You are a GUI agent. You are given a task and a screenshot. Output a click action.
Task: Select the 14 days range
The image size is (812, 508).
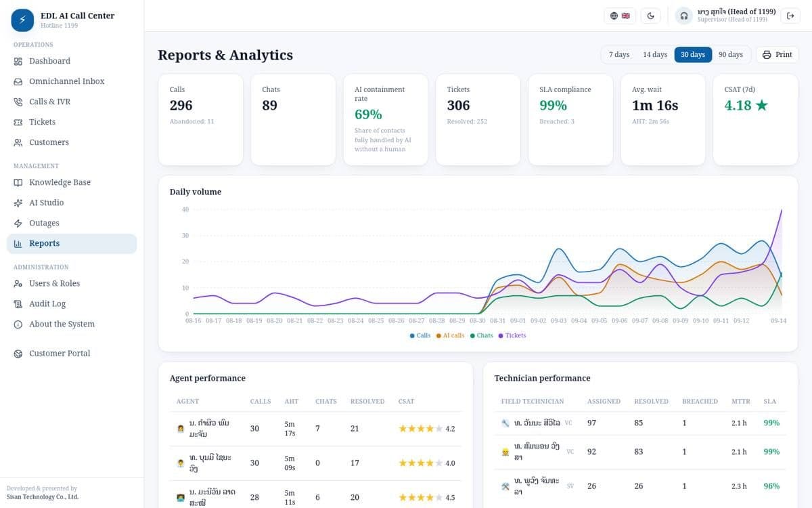coord(654,54)
